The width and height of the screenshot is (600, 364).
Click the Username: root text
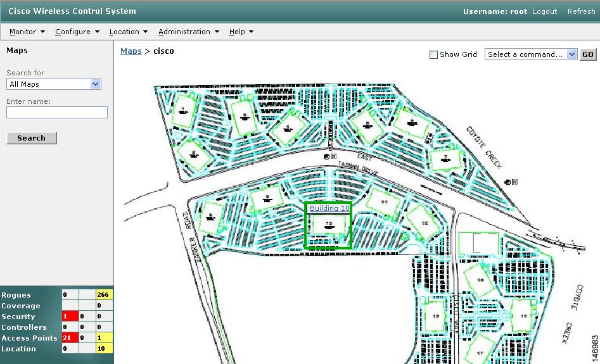coord(495,11)
